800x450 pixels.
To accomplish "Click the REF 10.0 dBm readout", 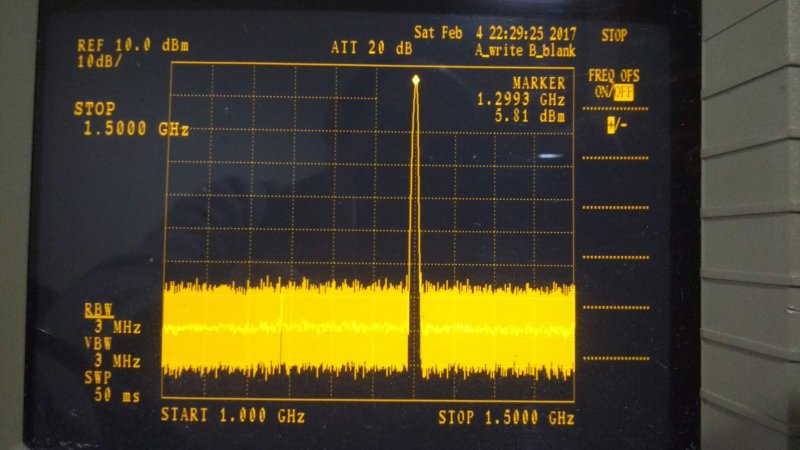I will pos(133,45).
